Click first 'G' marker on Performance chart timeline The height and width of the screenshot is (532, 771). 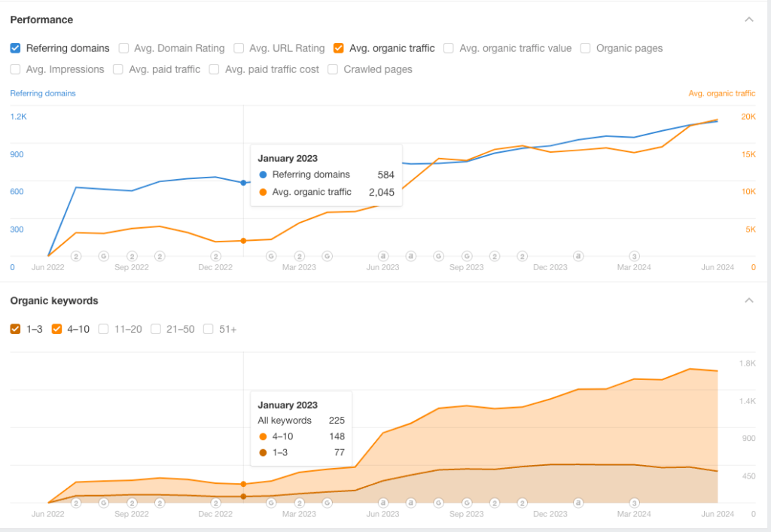104,256
